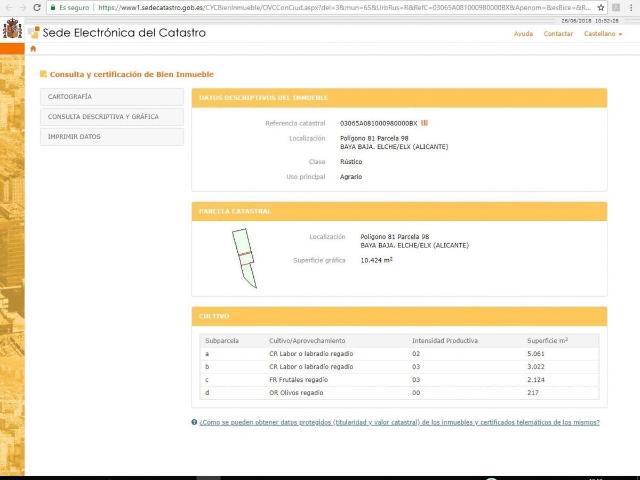Click the Subparcela column header
Screen dimensions: 640x480
(x=222, y=341)
